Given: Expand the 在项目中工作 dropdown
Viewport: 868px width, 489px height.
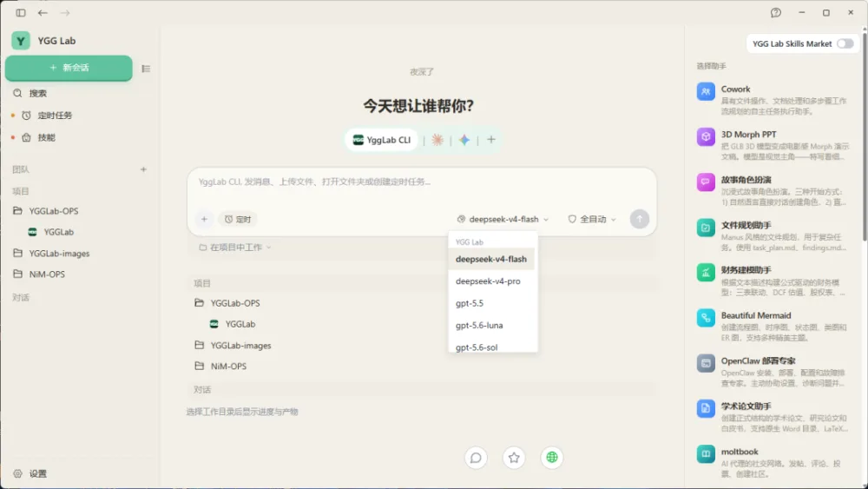Looking at the screenshot, I should click(x=235, y=248).
